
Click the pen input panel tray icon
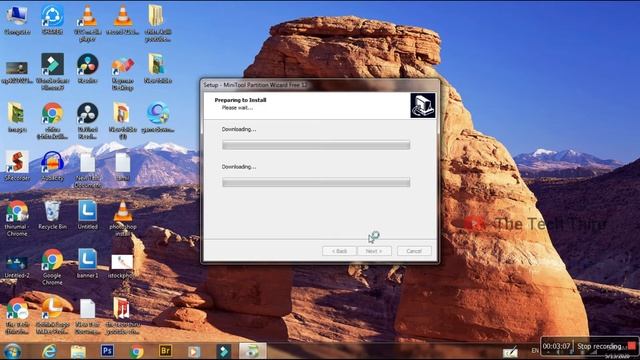[510, 352]
